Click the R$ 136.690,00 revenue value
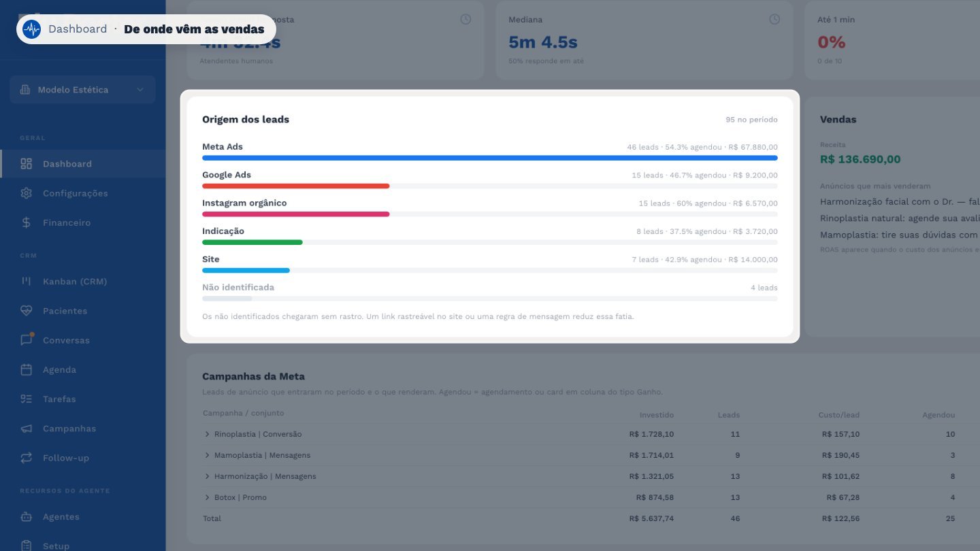The height and width of the screenshot is (551, 980). click(x=860, y=160)
